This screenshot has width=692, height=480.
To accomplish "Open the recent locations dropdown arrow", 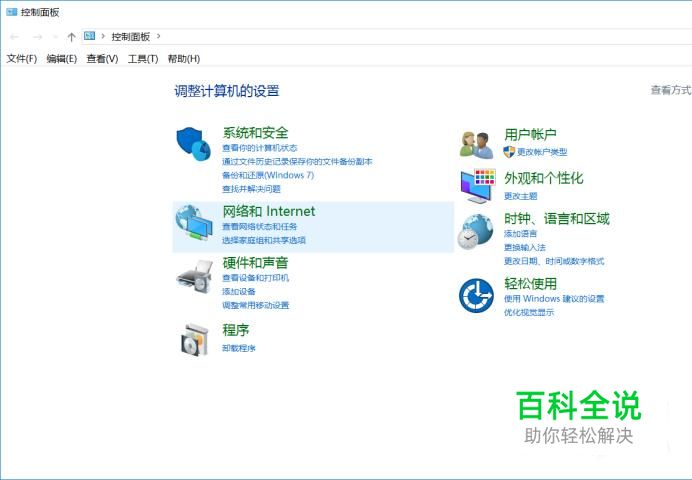I will (55, 37).
